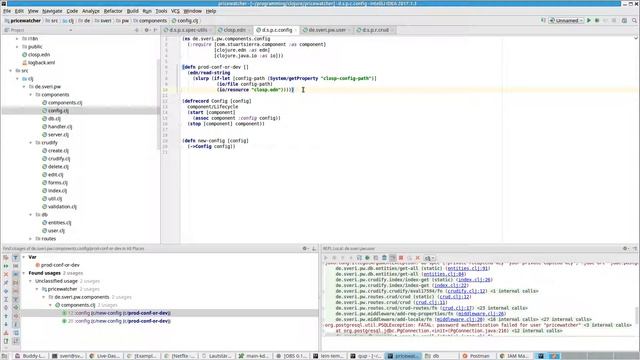
Task: Click the components breadcrumb in navigation bar
Action: pos(152,20)
